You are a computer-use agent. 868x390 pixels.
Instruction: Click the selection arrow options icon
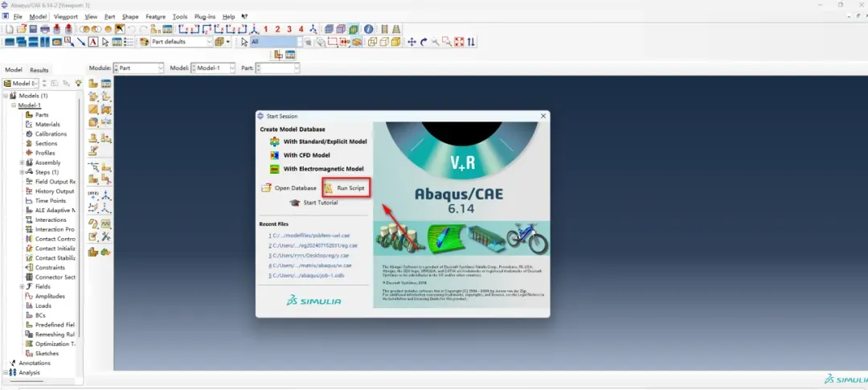pos(244,42)
